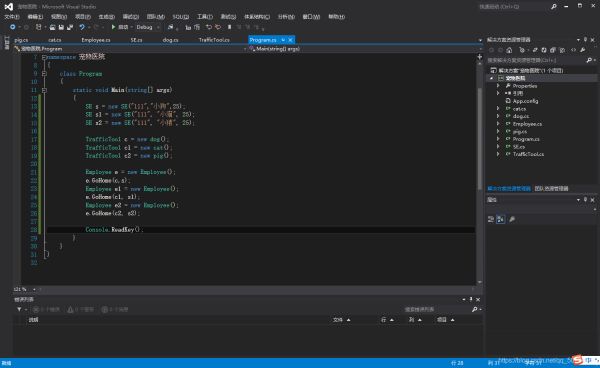
Task: Click the editor vertical scrollbar thumb
Action: click(x=479, y=138)
